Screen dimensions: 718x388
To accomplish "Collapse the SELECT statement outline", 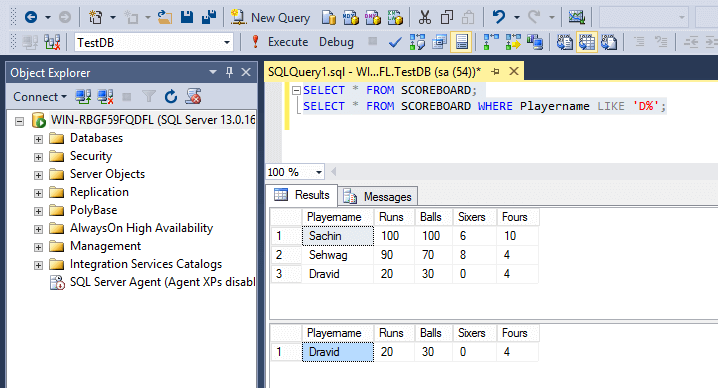I will 296,90.
